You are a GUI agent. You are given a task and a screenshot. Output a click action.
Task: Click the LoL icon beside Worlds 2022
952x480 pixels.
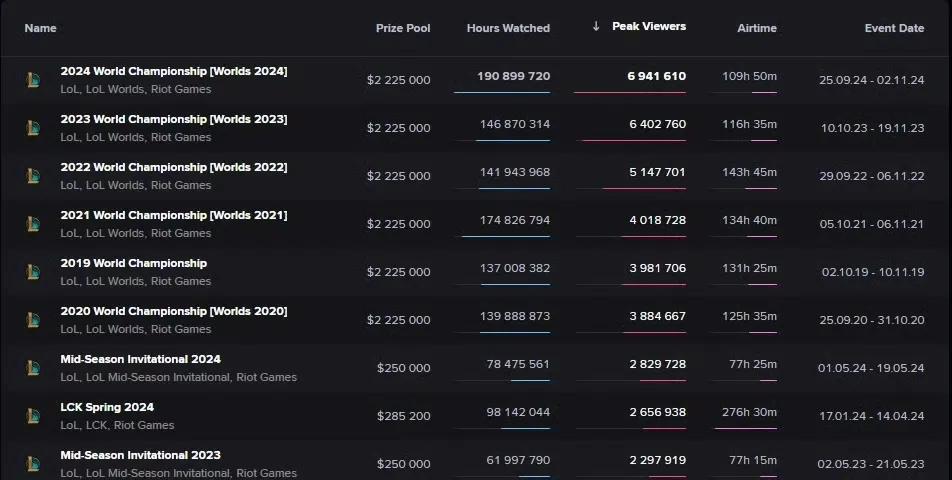tap(33, 176)
